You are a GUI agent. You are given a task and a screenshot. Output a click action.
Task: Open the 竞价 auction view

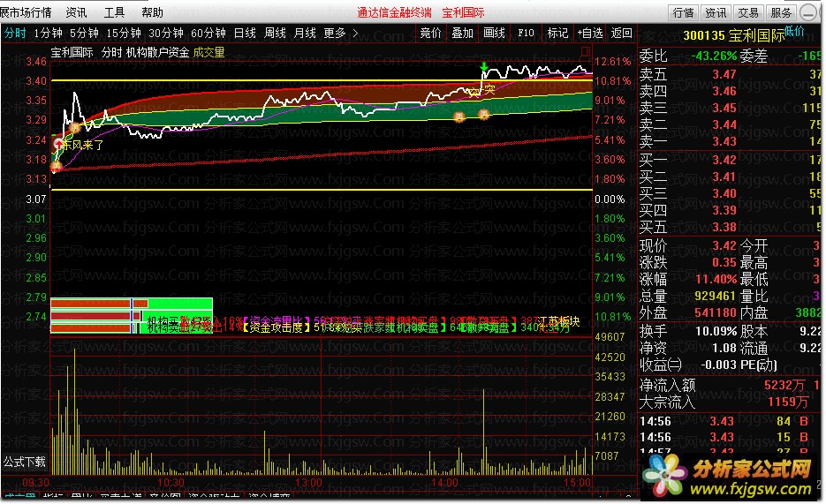point(430,34)
